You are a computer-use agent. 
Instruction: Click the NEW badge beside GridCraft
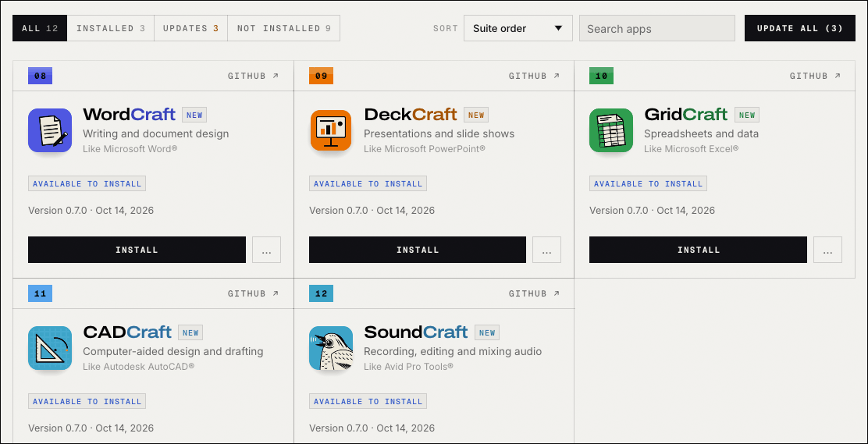747,115
